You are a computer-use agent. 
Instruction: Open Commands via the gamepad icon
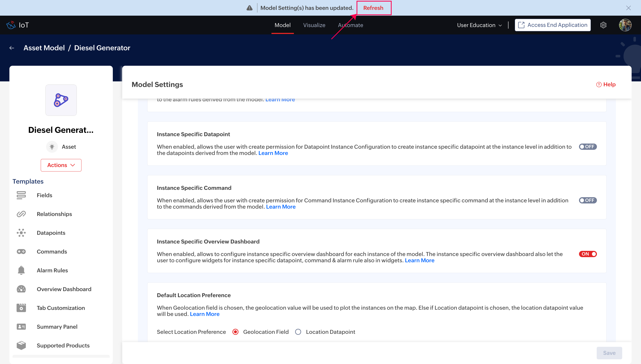point(21,251)
